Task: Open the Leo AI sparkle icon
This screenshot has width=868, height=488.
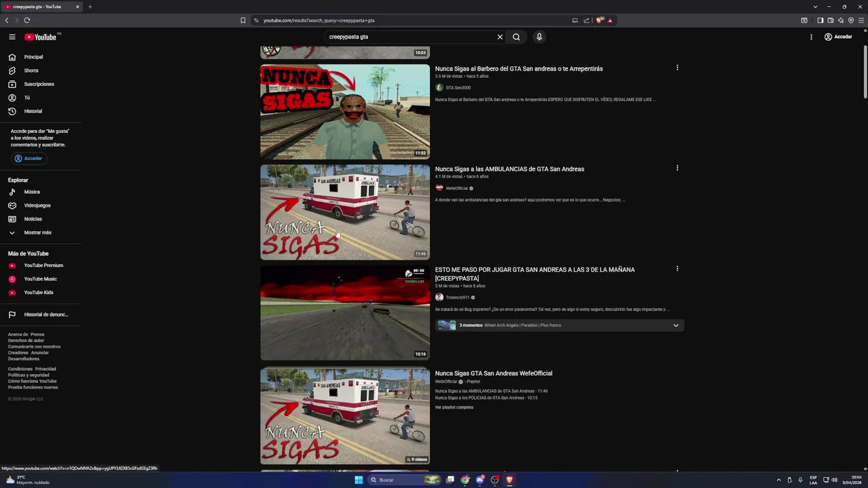Action: [840, 20]
